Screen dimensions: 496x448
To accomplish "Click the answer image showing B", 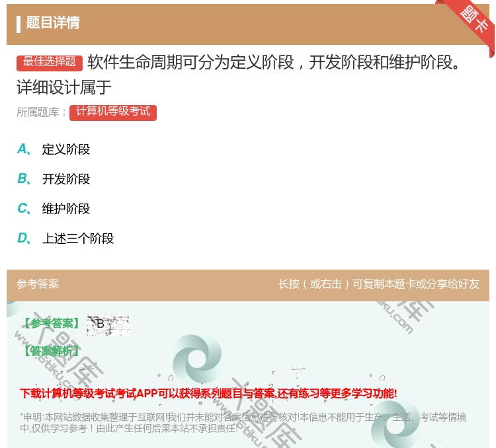I will (108, 325).
